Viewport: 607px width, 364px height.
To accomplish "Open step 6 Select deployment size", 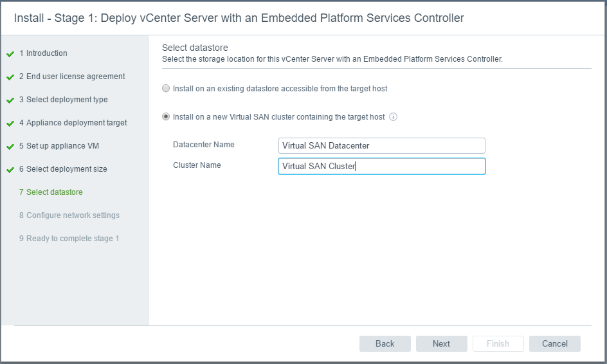I will coord(63,169).
